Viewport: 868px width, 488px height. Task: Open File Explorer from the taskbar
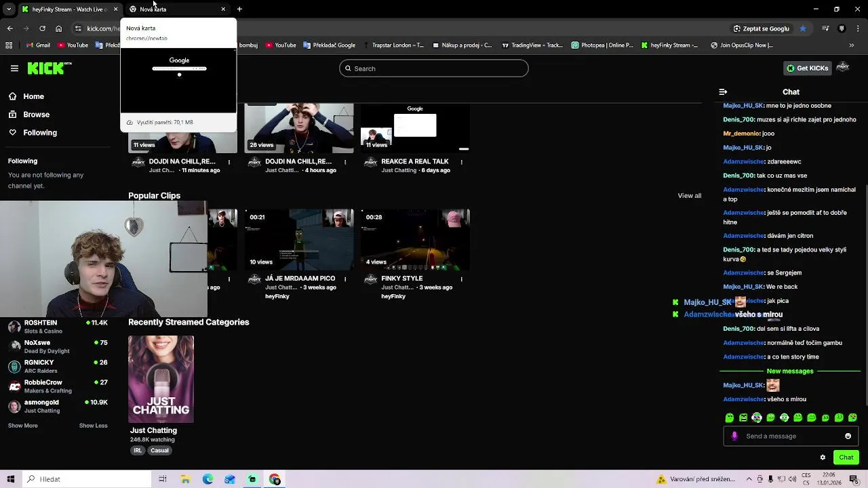(x=185, y=479)
